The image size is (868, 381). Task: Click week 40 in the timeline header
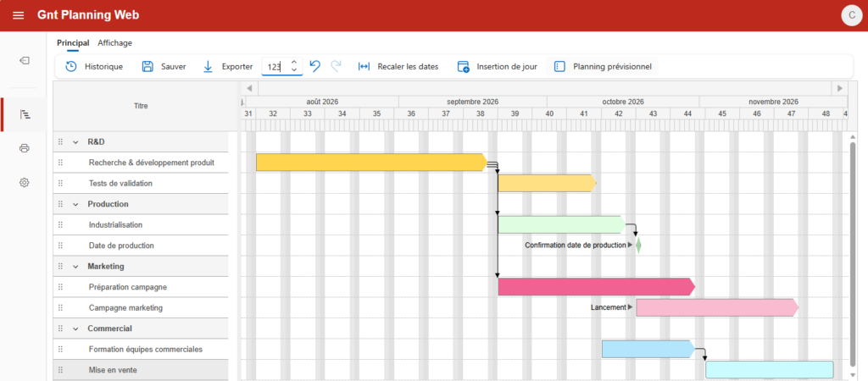(549, 113)
